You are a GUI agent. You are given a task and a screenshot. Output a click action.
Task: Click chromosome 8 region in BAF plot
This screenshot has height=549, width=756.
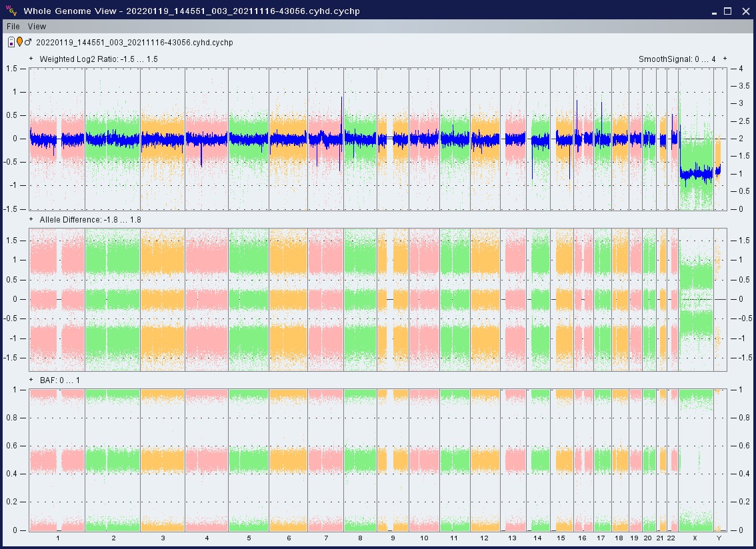click(x=360, y=460)
